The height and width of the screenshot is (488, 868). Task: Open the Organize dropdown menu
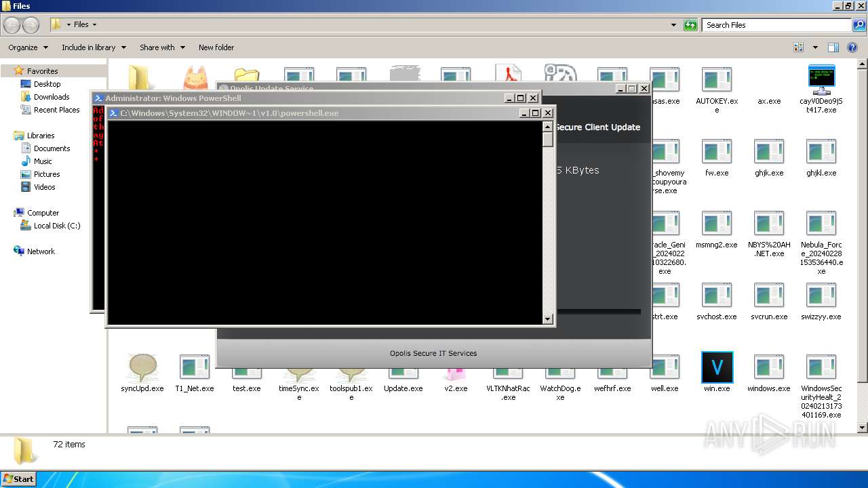28,47
